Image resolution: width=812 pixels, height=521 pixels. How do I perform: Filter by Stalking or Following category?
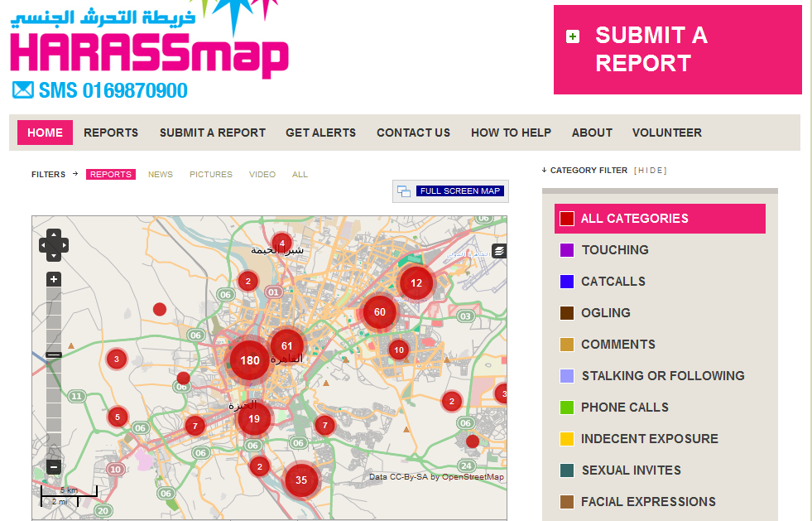(x=663, y=376)
